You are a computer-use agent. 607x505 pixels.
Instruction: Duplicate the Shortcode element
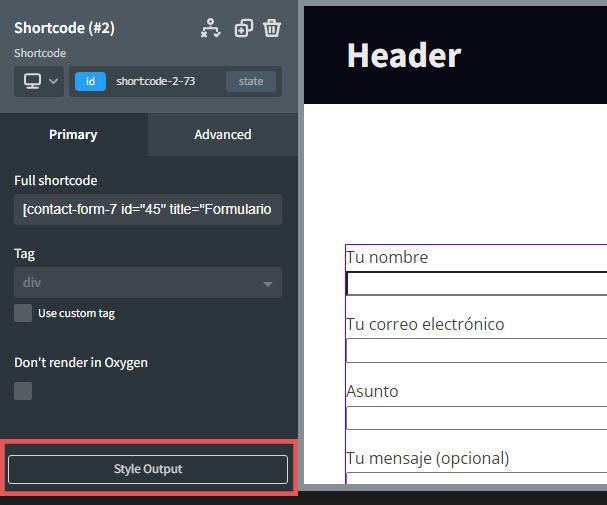point(243,28)
